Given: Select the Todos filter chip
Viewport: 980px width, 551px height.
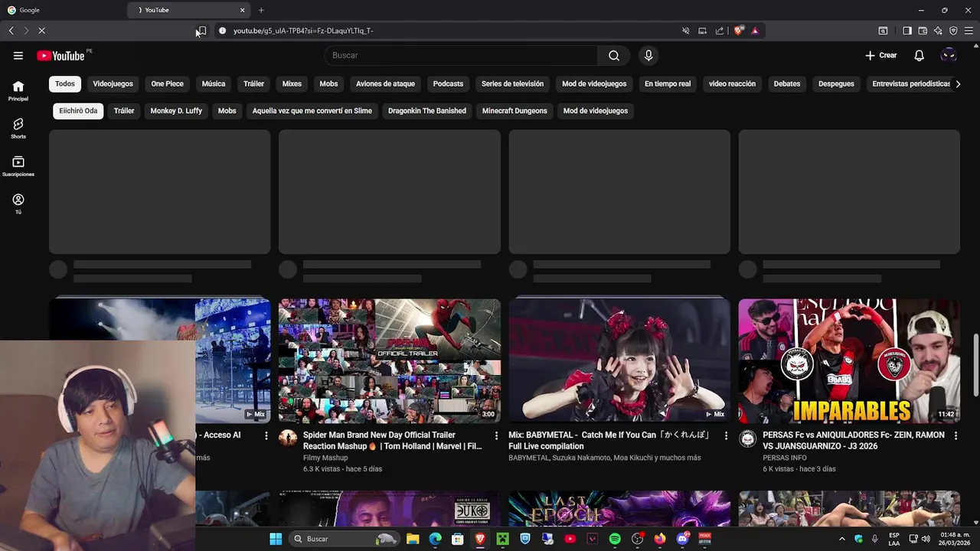Looking at the screenshot, I should coord(65,83).
